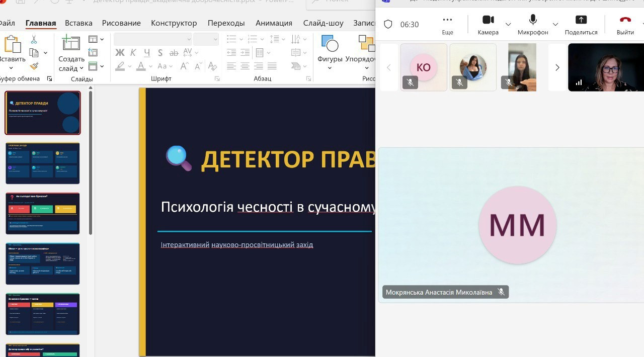Click the shield security icon beside call timer
The height and width of the screenshot is (357, 644).
pos(388,24)
